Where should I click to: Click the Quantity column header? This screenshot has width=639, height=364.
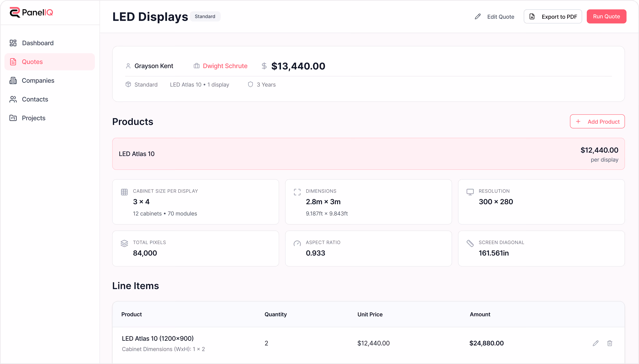tap(276, 314)
